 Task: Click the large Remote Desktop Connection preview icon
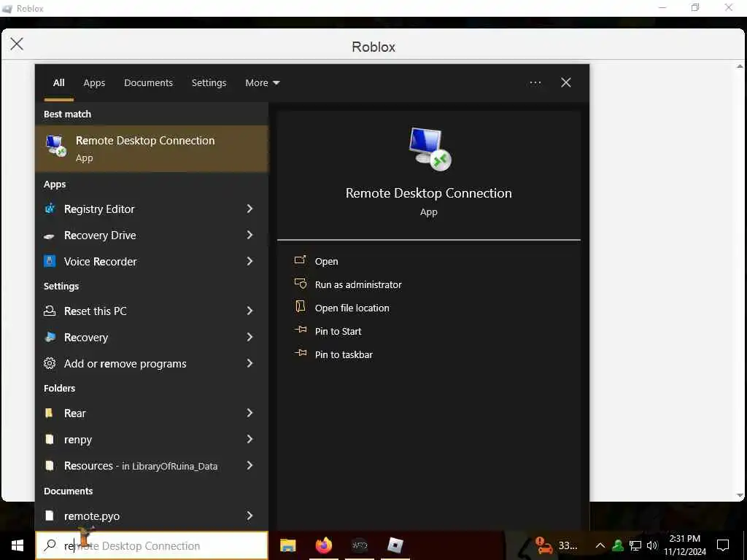point(430,149)
